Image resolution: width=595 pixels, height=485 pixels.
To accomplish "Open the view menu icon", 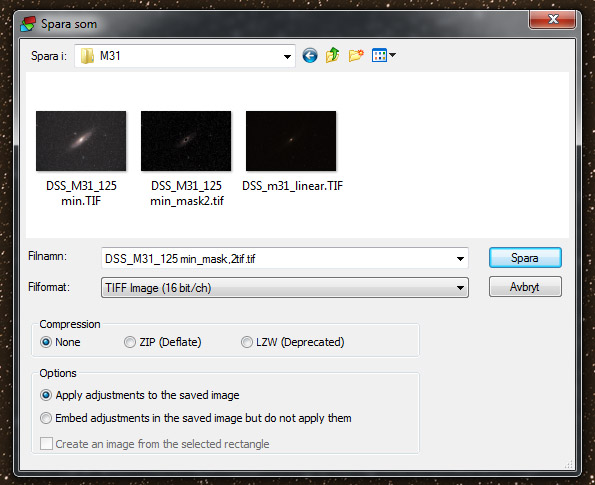I will pos(384,55).
